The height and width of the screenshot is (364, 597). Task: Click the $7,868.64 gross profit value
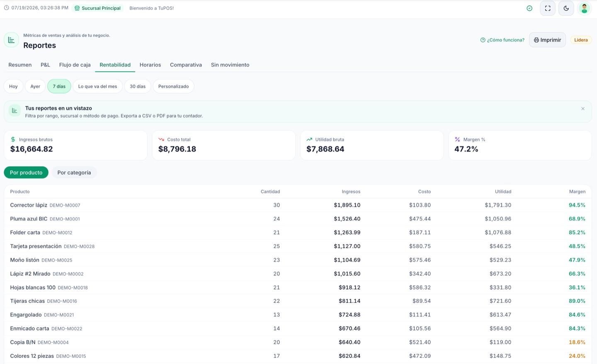coord(325,149)
